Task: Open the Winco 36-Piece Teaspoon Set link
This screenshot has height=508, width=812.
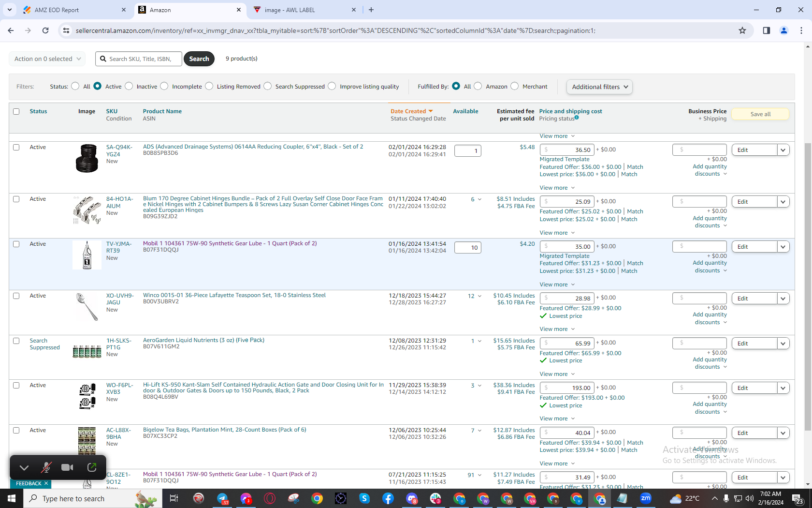Action: [234, 295]
